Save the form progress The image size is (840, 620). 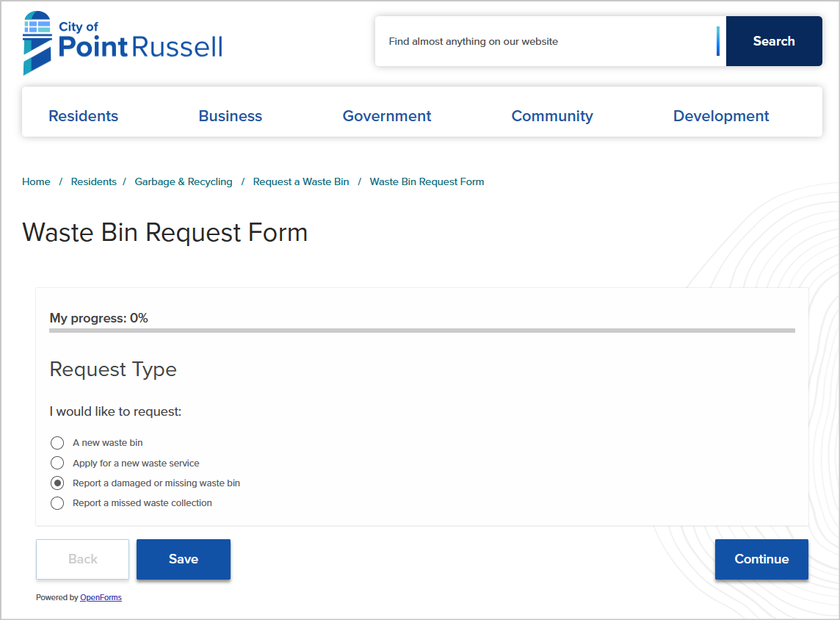click(184, 559)
